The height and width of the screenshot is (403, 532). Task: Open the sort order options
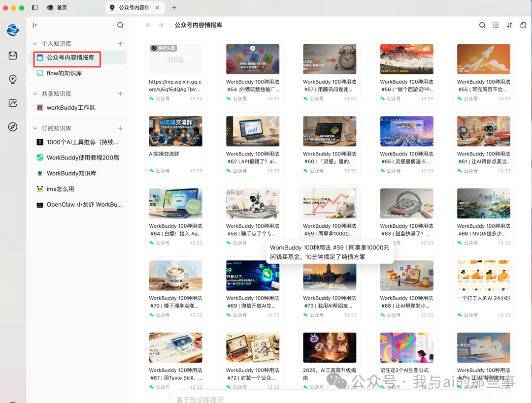(x=509, y=25)
